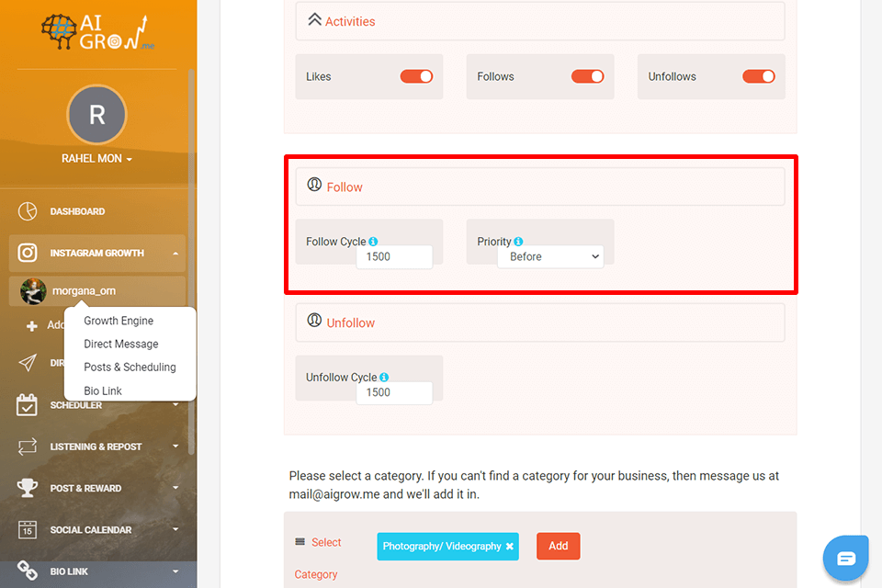Viewport: 882px width, 588px height.
Task: Click the LISTENING & REPOST label
Action: click(x=96, y=447)
